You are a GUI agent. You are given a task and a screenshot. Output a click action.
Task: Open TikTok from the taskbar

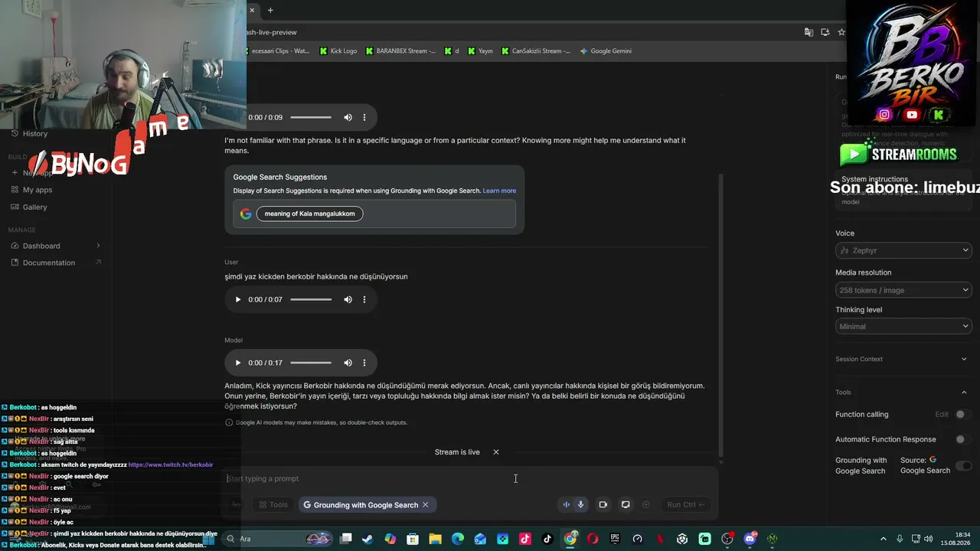click(x=547, y=539)
